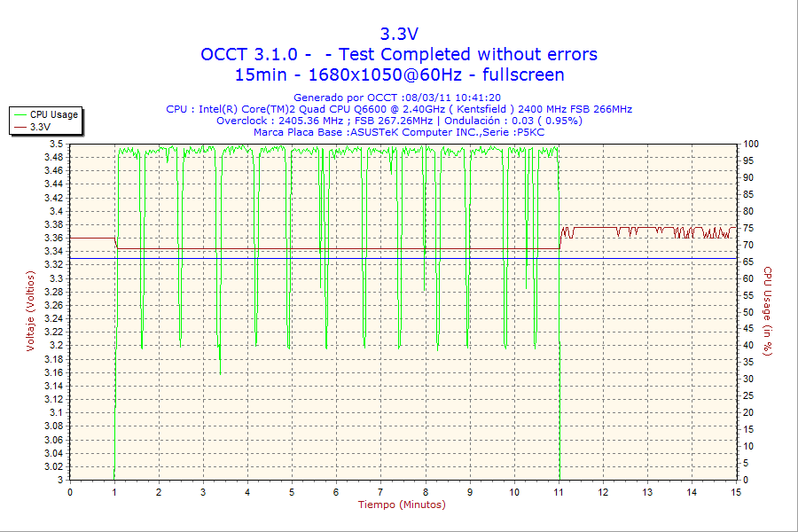
Task: Select the 3.3V legend line swatch
Action: (x=20, y=127)
